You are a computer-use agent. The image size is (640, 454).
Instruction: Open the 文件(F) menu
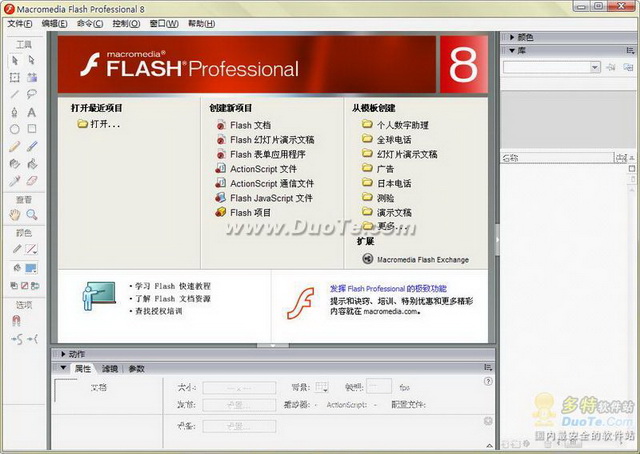[20, 23]
